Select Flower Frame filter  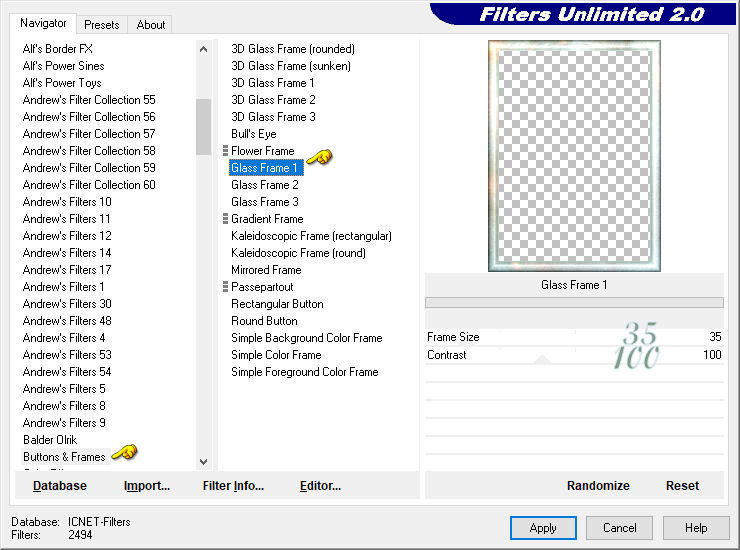click(262, 151)
